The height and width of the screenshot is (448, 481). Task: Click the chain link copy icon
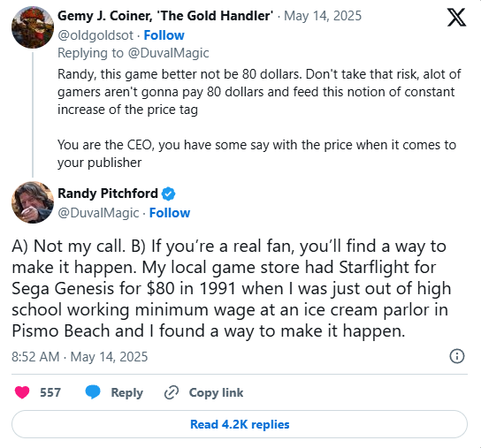[x=172, y=392]
